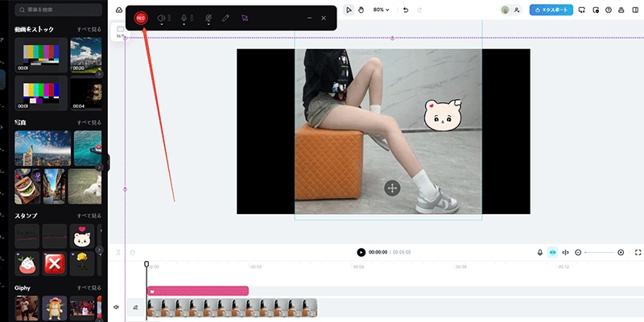This screenshot has width=644, height=322.
Task: Open presentation screen icon in top bar
Action: pos(581,10)
